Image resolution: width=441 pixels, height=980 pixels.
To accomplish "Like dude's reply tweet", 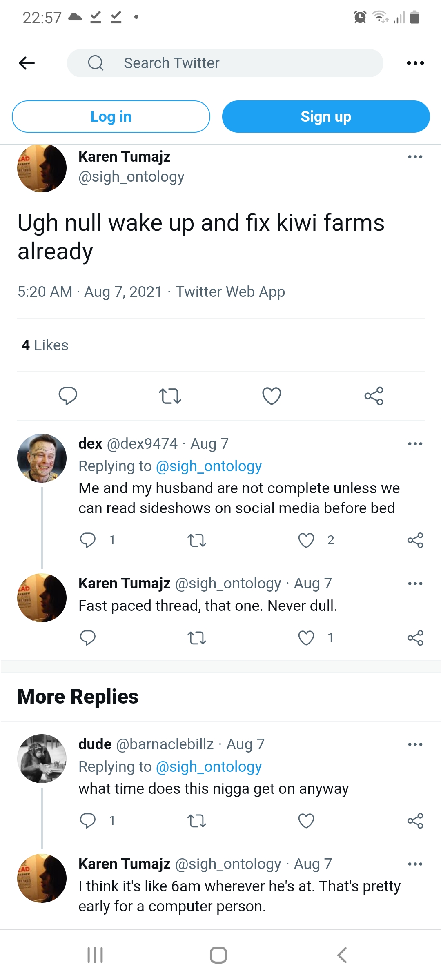I will (x=306, y=820).
